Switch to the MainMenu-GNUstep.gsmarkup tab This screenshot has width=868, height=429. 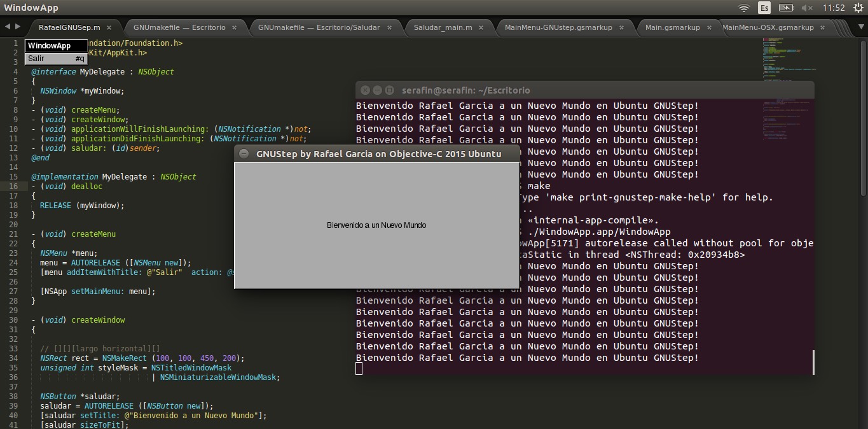click(558, 28)
